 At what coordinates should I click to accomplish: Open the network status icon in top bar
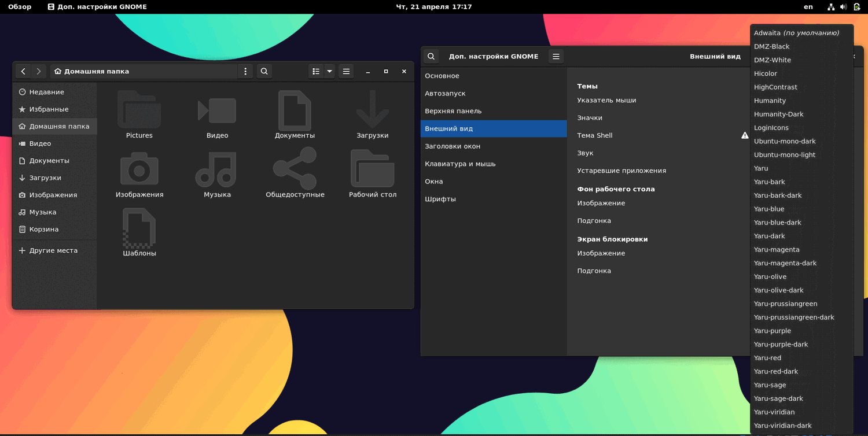pos(831,7)
